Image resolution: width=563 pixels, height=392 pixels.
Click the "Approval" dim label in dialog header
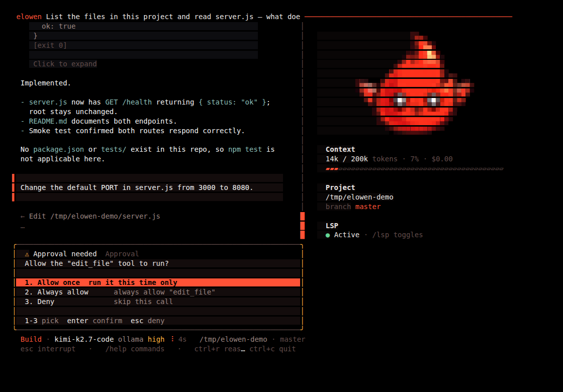122,254
